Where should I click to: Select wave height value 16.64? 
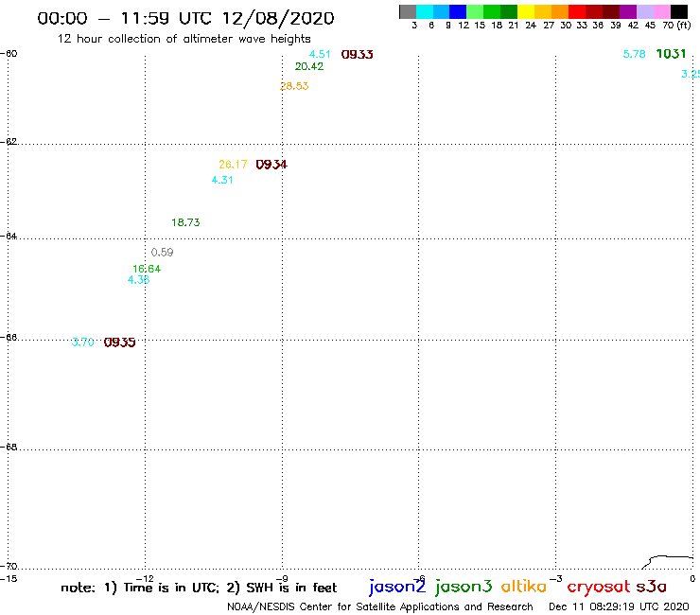[x=147, y=269]
